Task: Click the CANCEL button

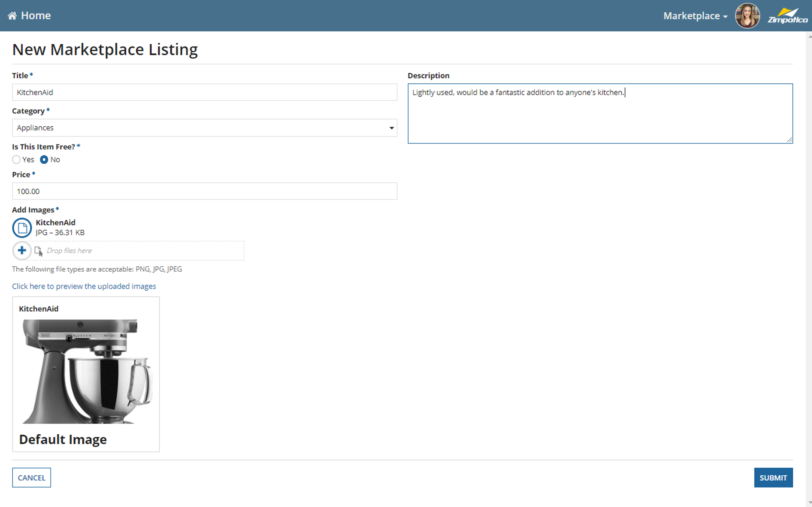Action: 32,478
